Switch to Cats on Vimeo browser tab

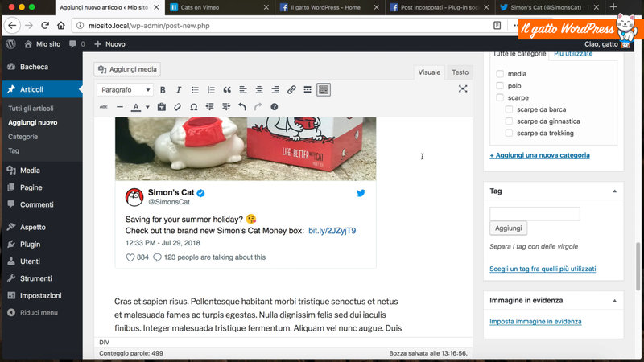pos(220,7)
